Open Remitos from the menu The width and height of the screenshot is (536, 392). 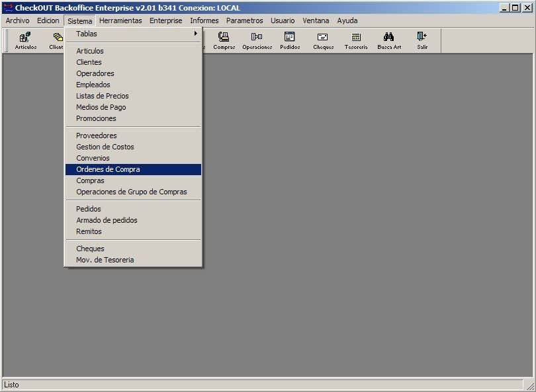(x=133, y=231)
